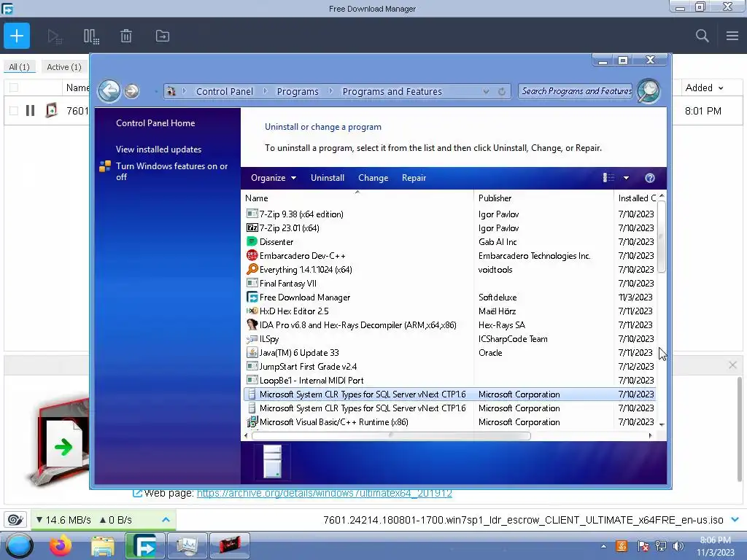Viewport: 747px width, 560px height.
Task: Click the Uninstall command
Action: click(328, 178)
